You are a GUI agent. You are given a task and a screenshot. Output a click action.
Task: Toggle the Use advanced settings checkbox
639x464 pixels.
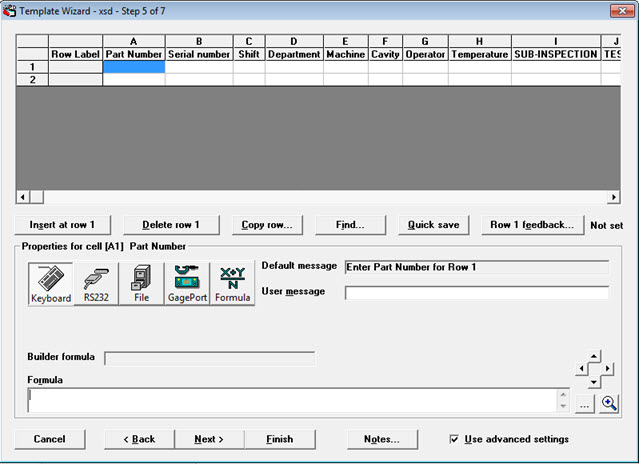coord(456,439)
